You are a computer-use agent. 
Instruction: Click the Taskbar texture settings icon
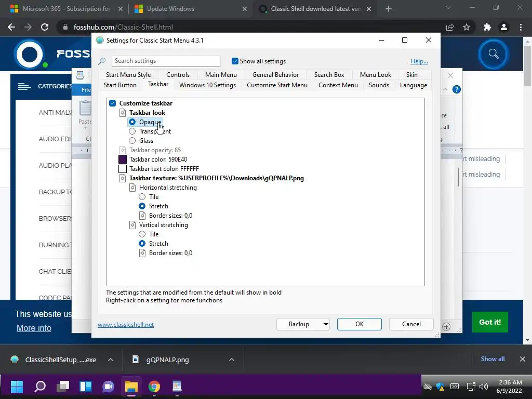tap(123, 178)
